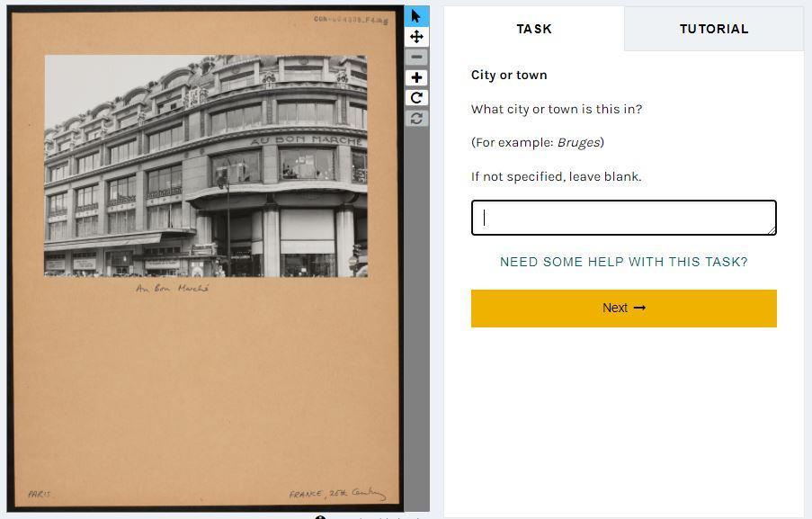Click the reference code stamped at card top
The height and width of the screenshot is (519, 812).
pyautogui.click(x=351, y=20)
